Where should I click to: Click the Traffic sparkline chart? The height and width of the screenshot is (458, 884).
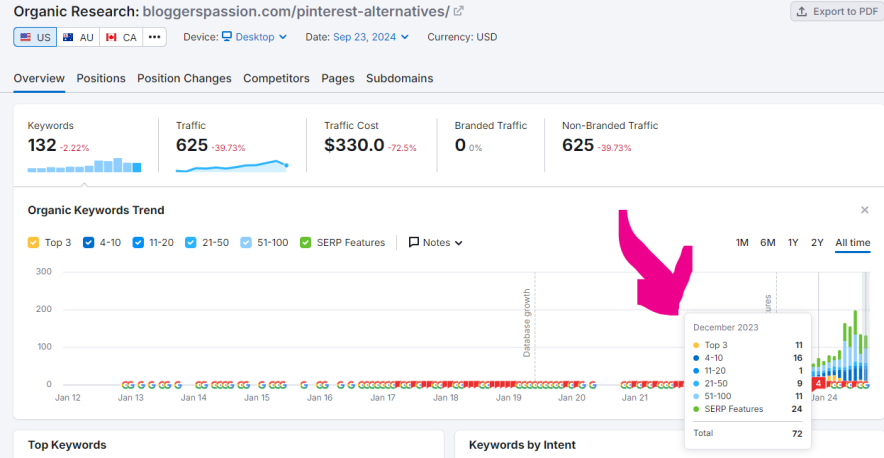(x=232, y=166)
